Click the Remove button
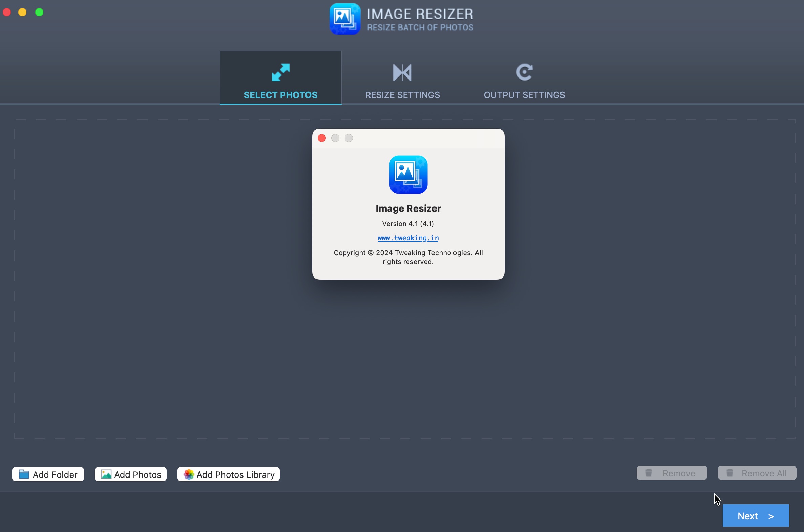This screenshot has height=532, width=804. [x=672, y=473]
